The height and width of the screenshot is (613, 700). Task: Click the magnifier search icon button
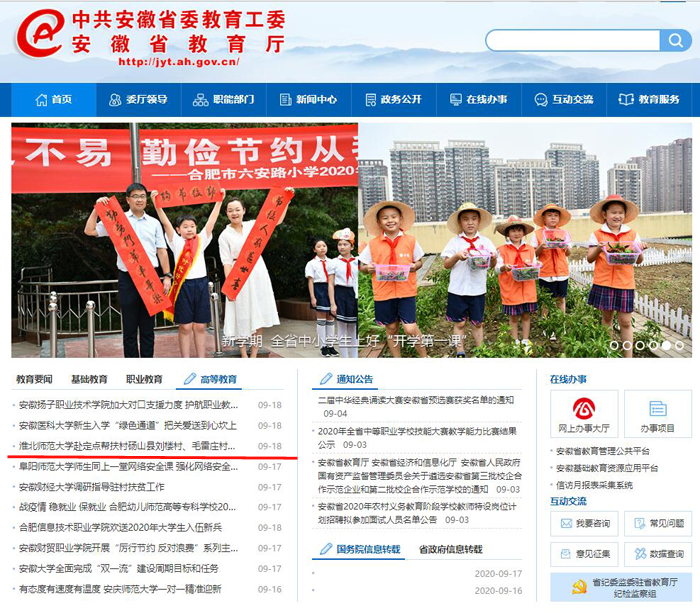(x=674, y=40)
